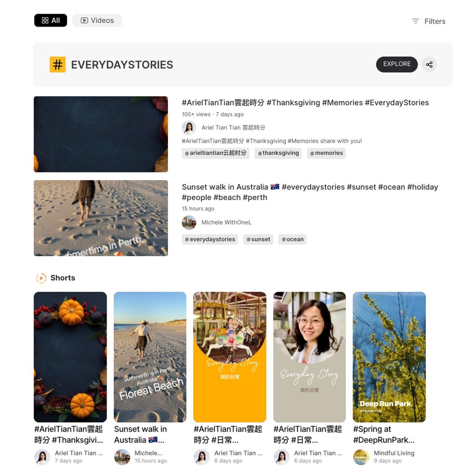
Task: Click Ariel's avatar under the Thanksgiving short
Action: click(x=42, y=457)
